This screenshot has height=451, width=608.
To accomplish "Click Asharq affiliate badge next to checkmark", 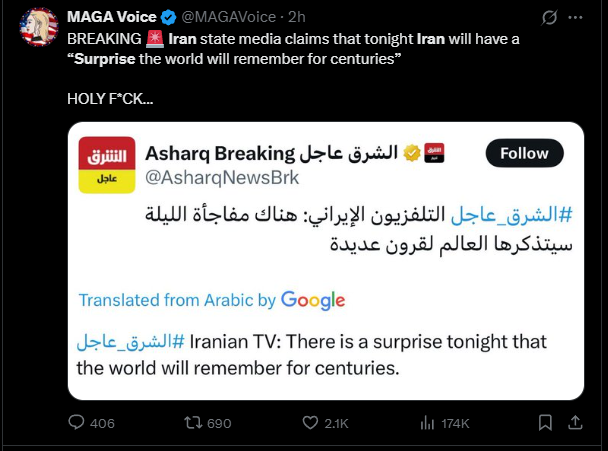I will pyautogui.click(x=434, y=153).
